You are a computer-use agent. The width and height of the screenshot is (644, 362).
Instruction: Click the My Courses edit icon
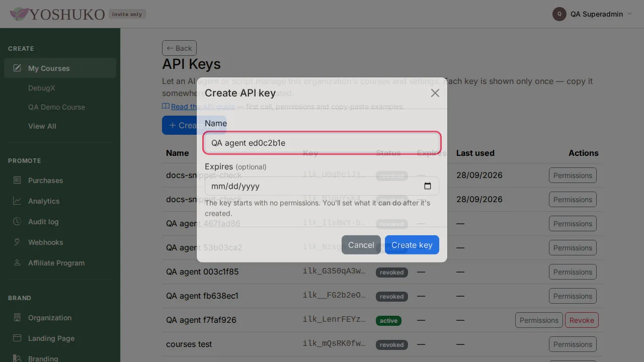(x=17, y=68)
